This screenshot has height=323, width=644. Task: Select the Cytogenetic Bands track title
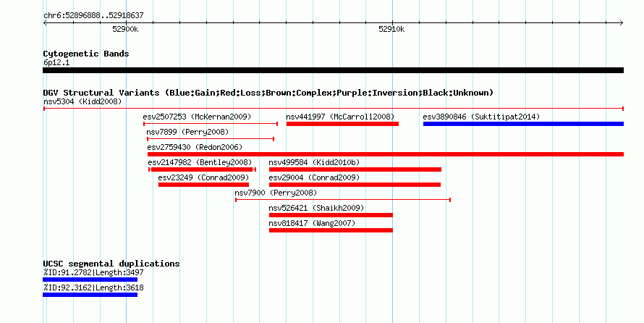click(x=86, y=54)
